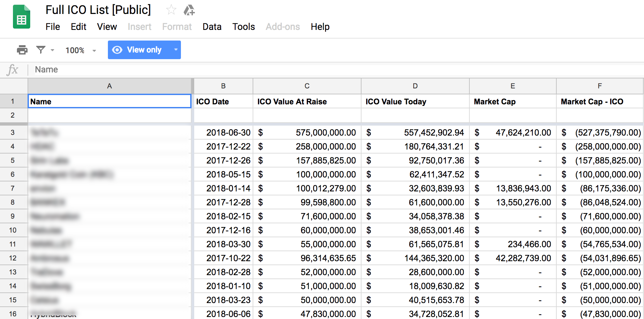644x319 pixels.
Task: Select column A header
Action: [x=110, y=86]
